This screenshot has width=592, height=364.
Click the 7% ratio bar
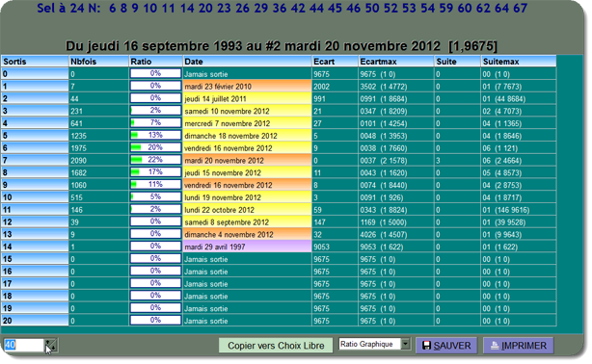(155, 123)
